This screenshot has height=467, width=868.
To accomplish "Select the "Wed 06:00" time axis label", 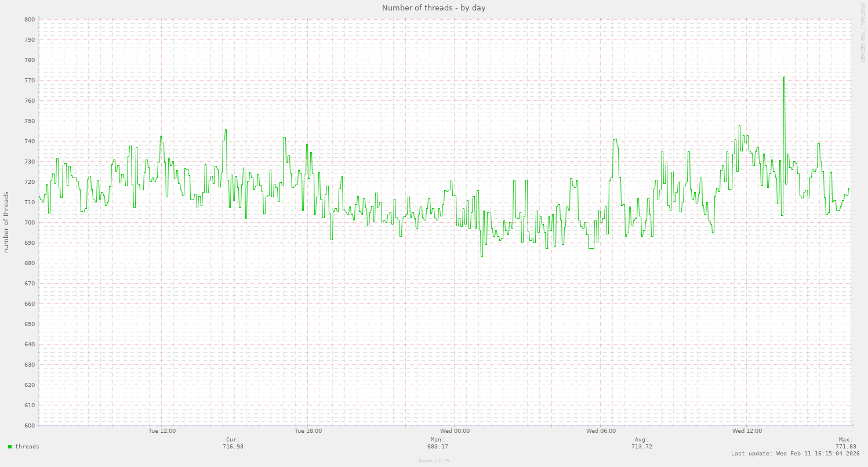I will [x=601, y=431].
